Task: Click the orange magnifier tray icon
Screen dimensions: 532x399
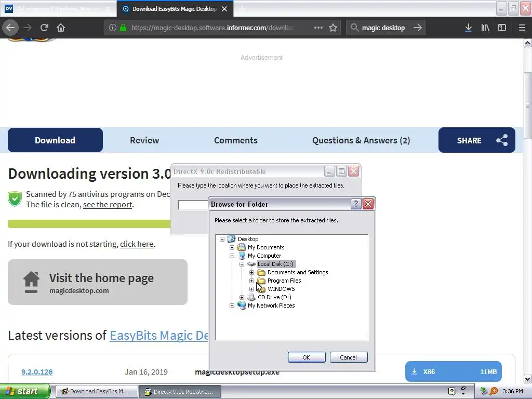Action: click(x=494, y=391)
